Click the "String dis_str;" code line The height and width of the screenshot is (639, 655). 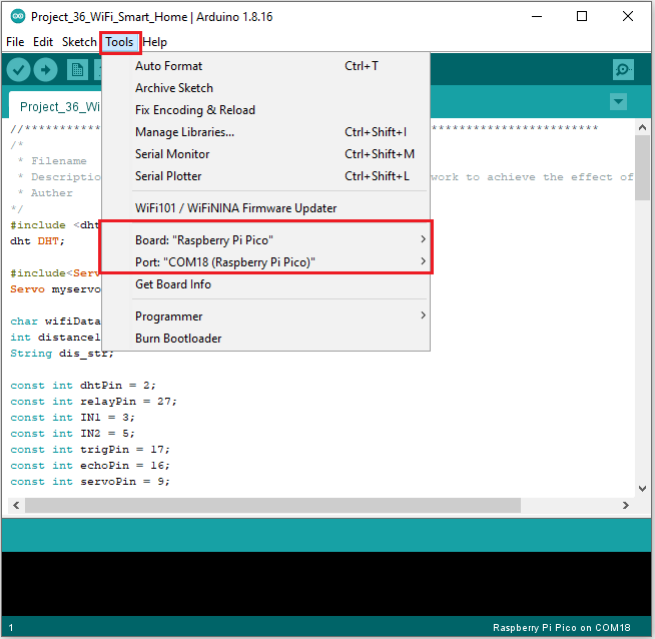coord(62,354)
